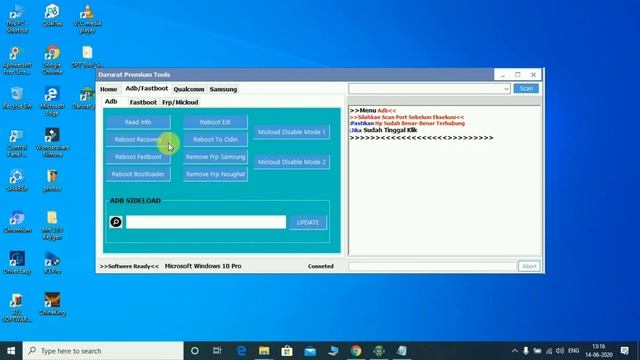Show hidden system tray icons
Screen dimensions: 640x360
(514, 351)
